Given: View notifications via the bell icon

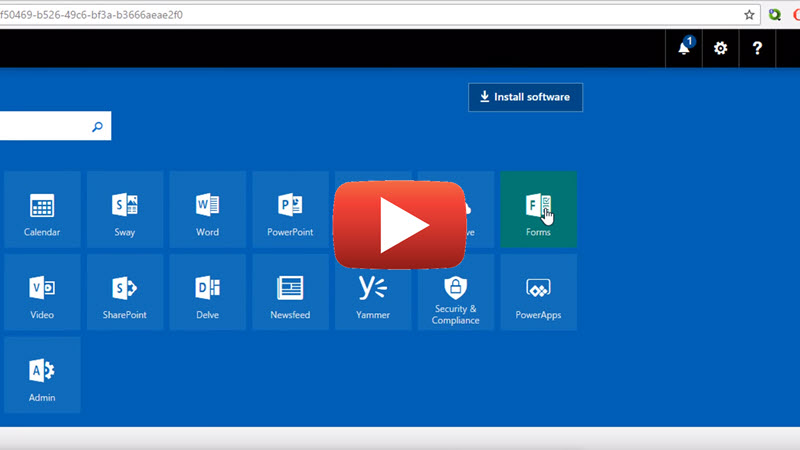Looking at the screenshot, I should (684, 48).
